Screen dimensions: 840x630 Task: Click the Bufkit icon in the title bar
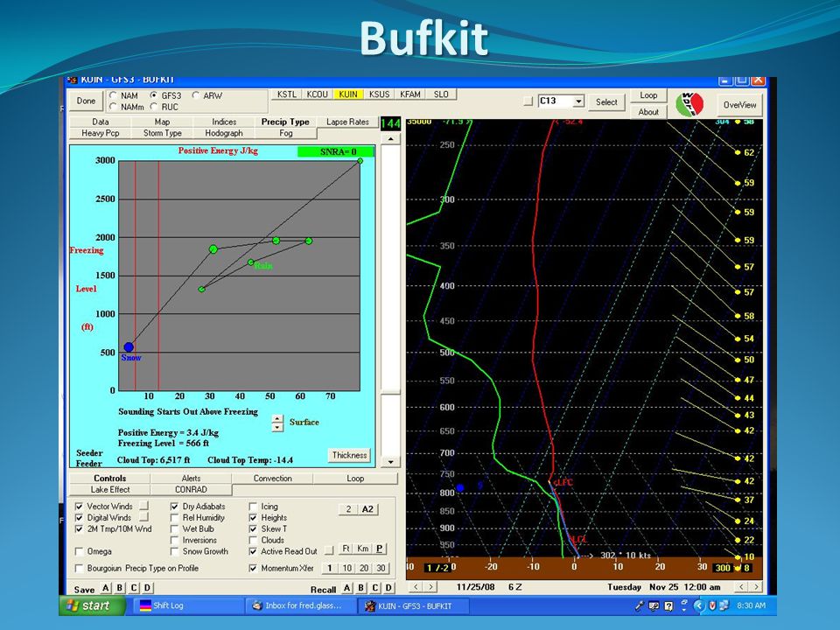(x=72, y=80)
